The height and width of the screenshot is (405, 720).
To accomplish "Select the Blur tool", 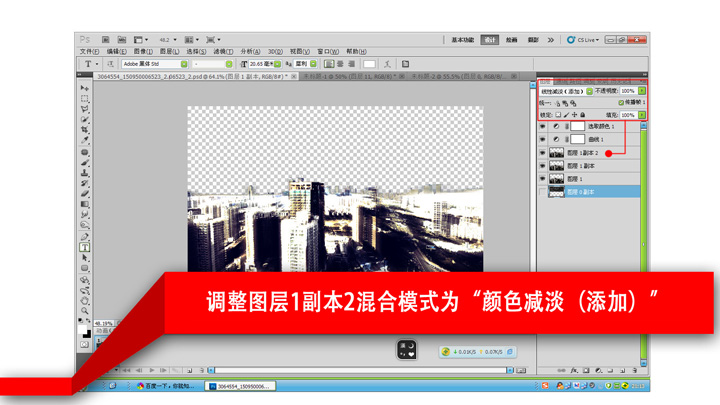I will [84, 214].
